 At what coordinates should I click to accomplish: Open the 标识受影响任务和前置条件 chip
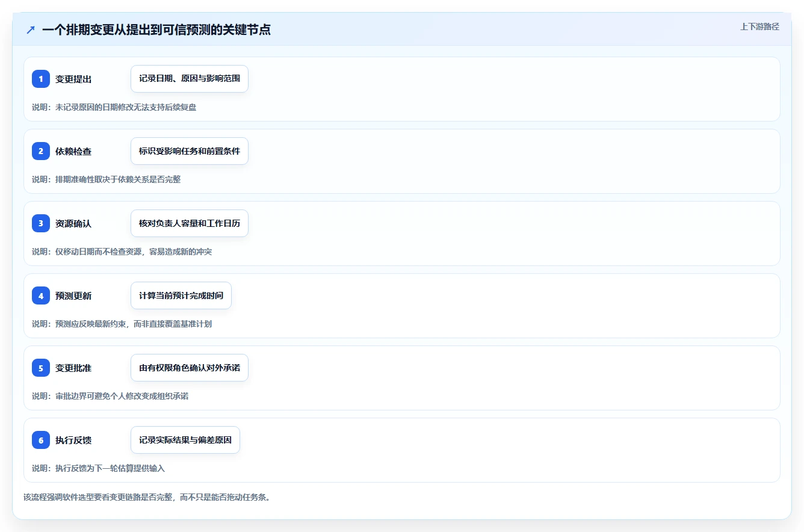pos(190,151)
